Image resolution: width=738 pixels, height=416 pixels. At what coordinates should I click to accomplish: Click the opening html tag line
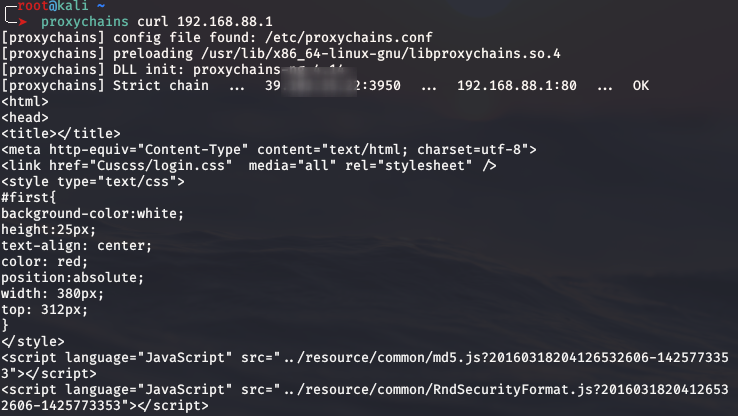pos(25,102)
